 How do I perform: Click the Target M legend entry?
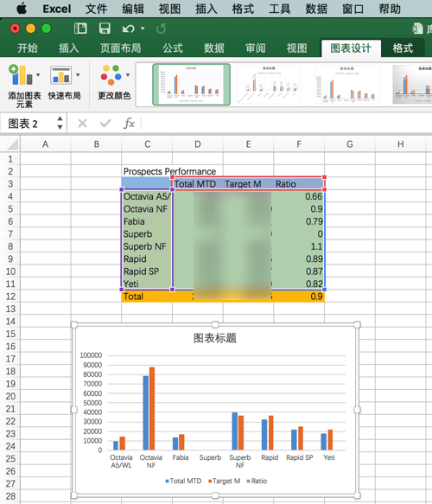(224, 482)
